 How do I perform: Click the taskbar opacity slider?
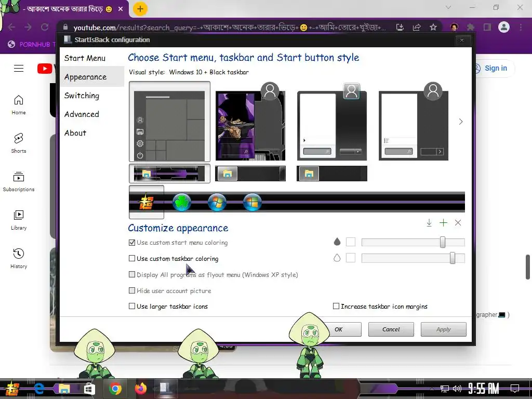click(x=413, y=258)
